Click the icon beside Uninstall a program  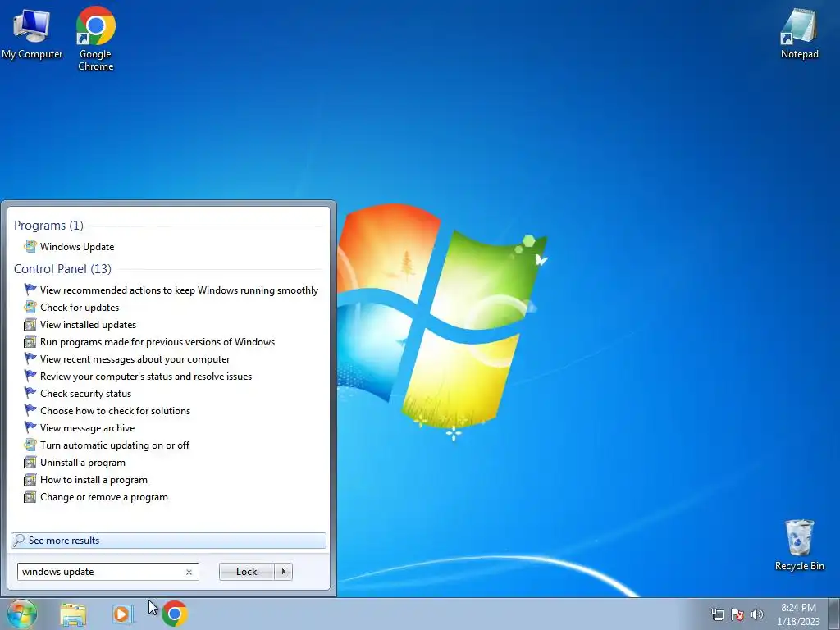tap(30, 463)
